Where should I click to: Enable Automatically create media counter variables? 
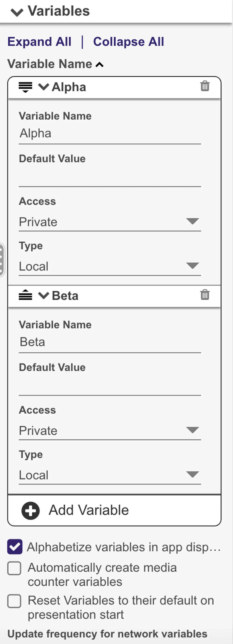[x=14, y=568]
